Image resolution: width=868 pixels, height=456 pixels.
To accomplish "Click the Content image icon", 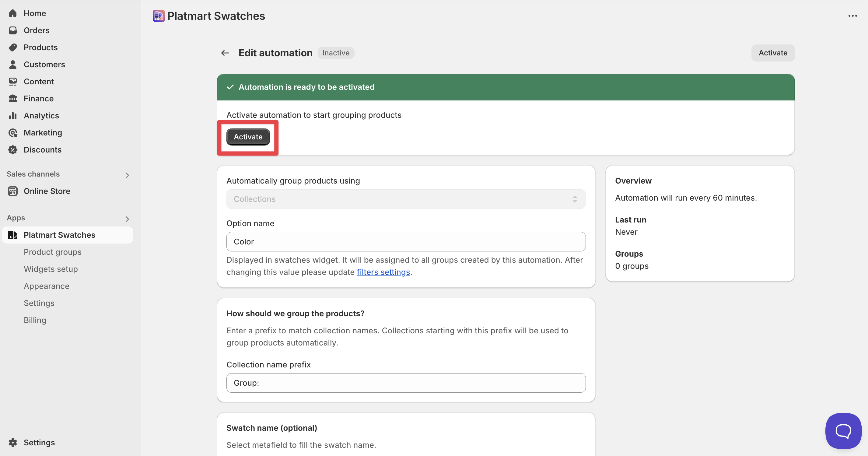I will point(13,82).
